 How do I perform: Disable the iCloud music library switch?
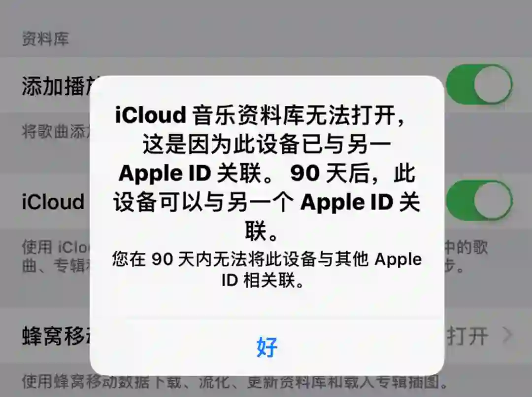[x=479, y=200]
